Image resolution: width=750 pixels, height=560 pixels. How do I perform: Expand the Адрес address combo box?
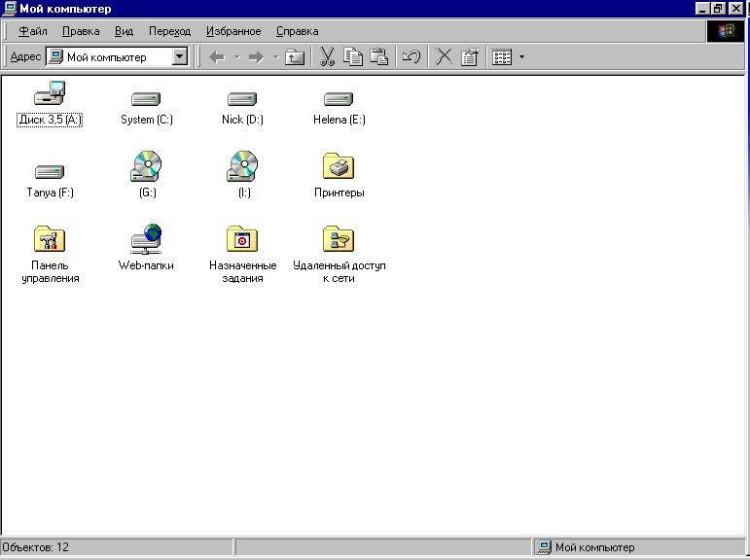point(179,56)
